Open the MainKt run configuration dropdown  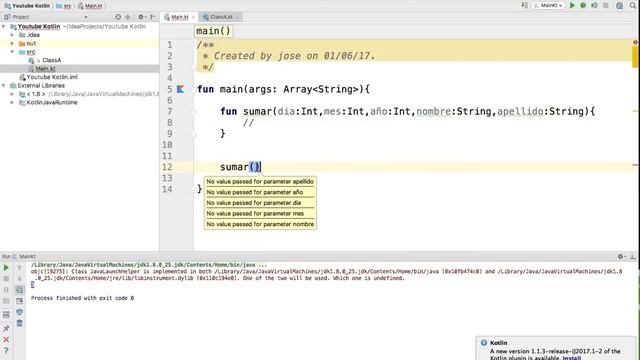pyautogui.click(x=549, y=5)
